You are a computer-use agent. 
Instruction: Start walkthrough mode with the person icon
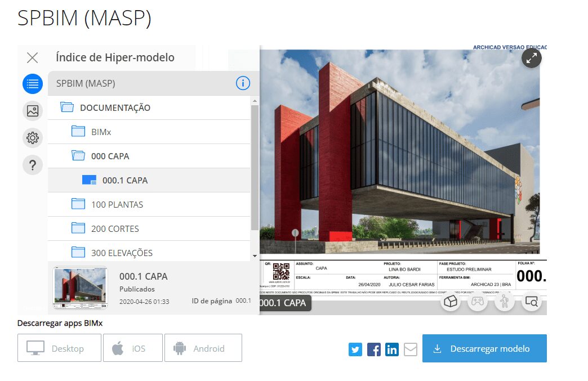pos(504,302)
